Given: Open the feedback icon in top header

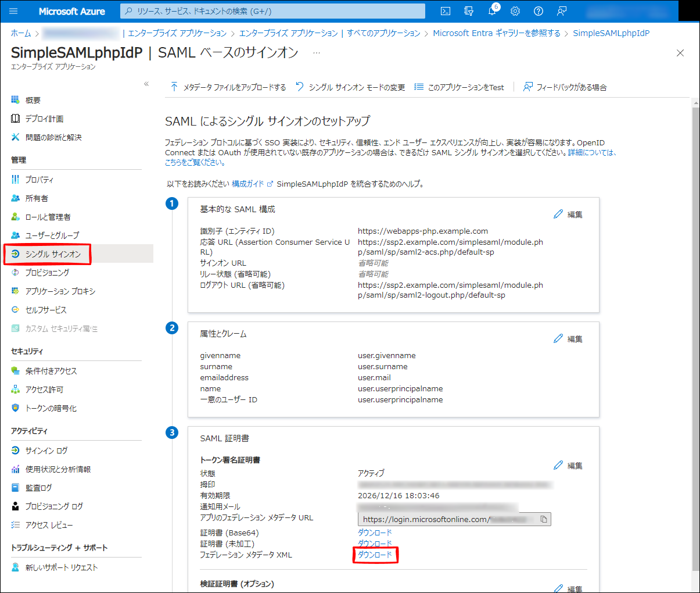Looking at the screenshot, I should coord(562,11).
